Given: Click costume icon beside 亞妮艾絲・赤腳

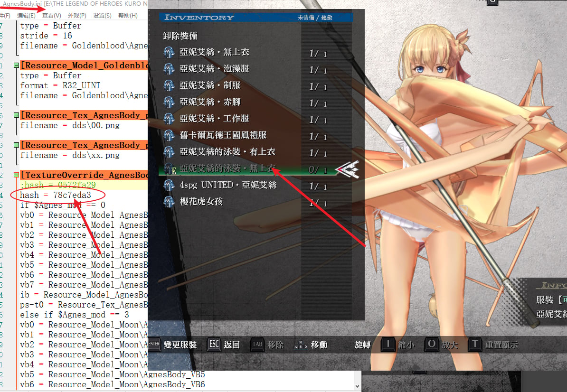Looking at the screenshot, I should click(169, 102).
